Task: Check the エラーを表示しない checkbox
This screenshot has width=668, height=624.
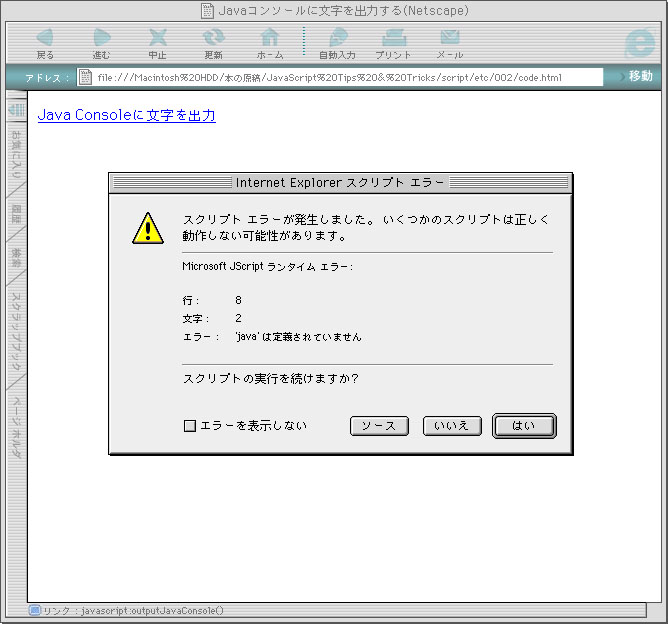Action: [x=190, y=426]
